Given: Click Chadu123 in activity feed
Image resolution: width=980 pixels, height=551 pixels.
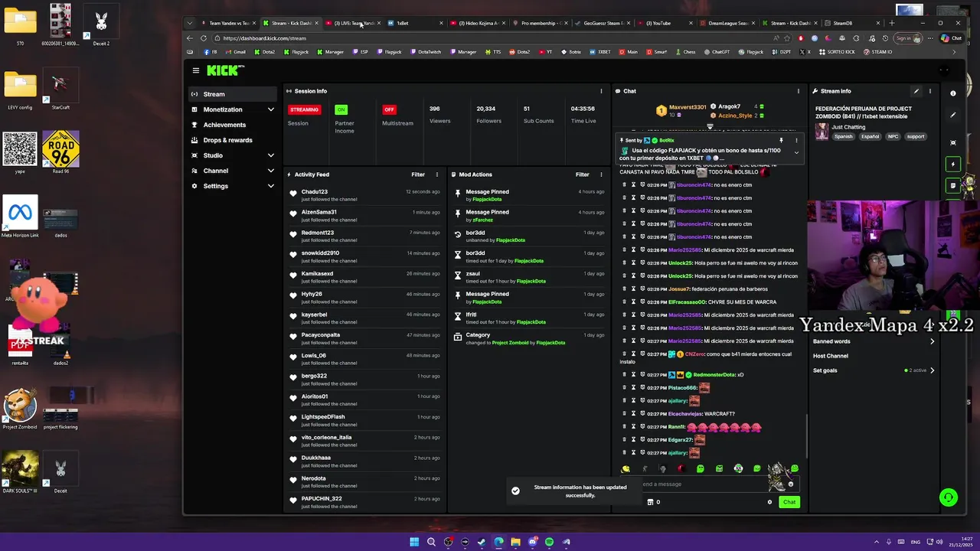Looking at the screenshot, I should click(314, 192).
